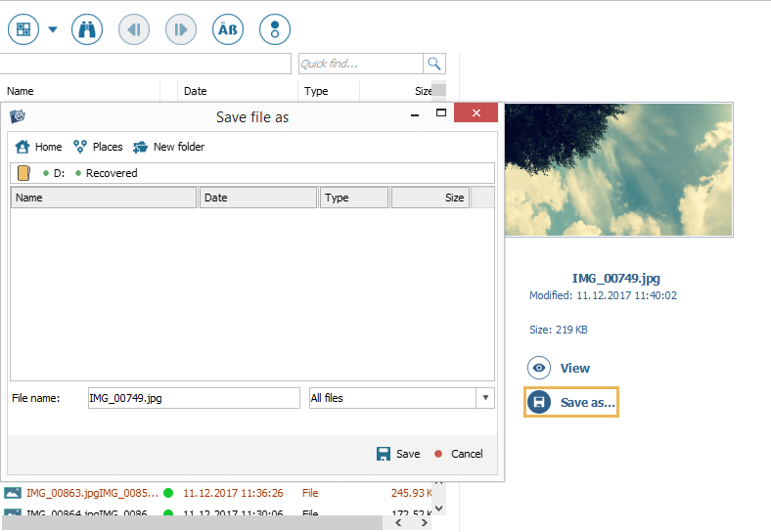The width and height of the screenshot is (771, 532).
Task: Toggle the AB case-sensitivity icon
Action: point(228,29)
